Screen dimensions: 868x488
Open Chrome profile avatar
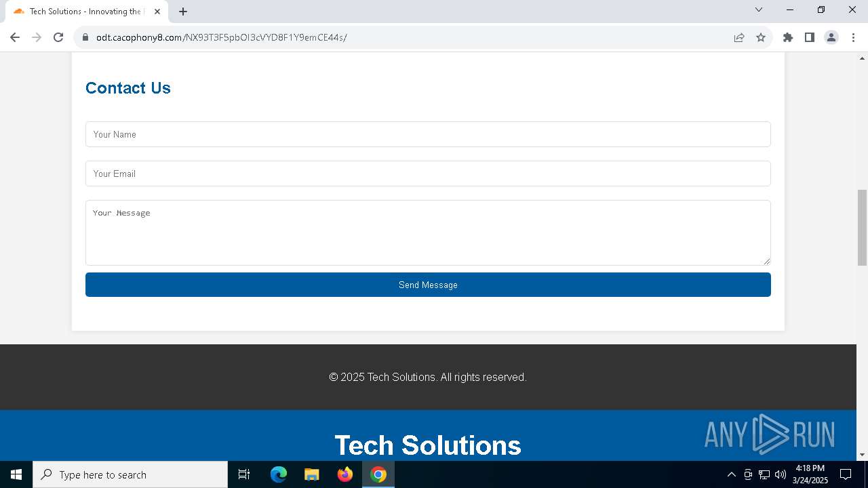831,37
